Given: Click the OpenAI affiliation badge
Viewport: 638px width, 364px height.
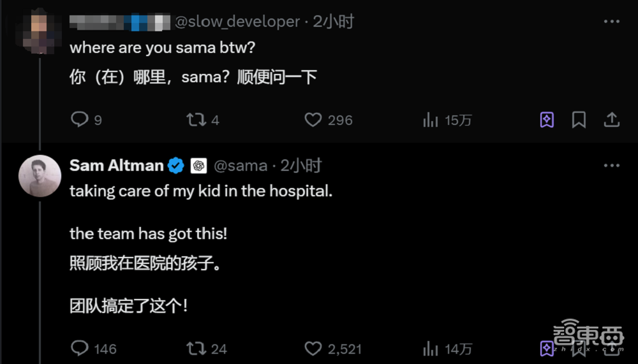Looking at the screenshot, I should point(198,166).
